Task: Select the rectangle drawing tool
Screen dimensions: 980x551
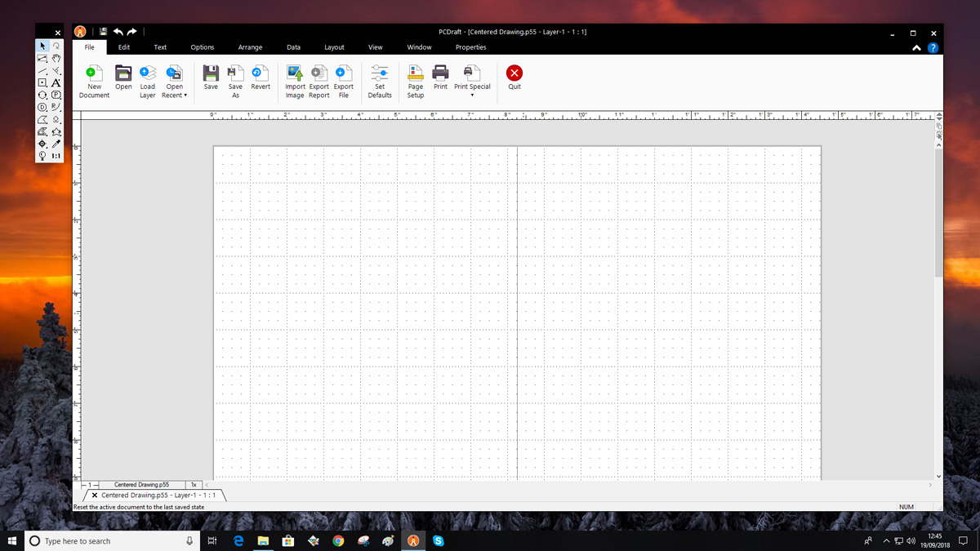Action: pyautogui.click(x=43, y=82)
